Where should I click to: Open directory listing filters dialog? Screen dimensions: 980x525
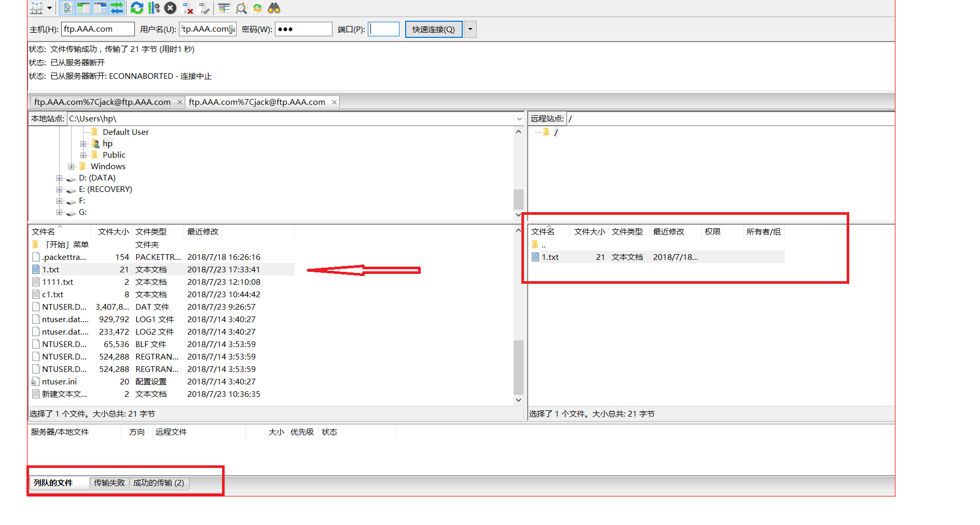[x=224, y=8]
